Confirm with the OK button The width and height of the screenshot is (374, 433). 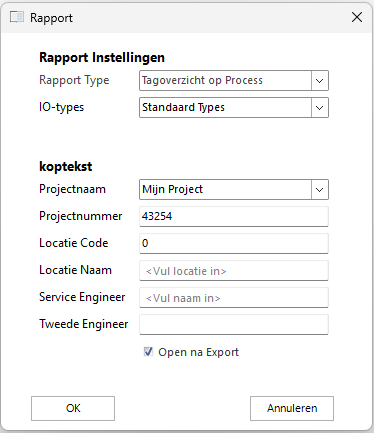click(x=73, y=408)
